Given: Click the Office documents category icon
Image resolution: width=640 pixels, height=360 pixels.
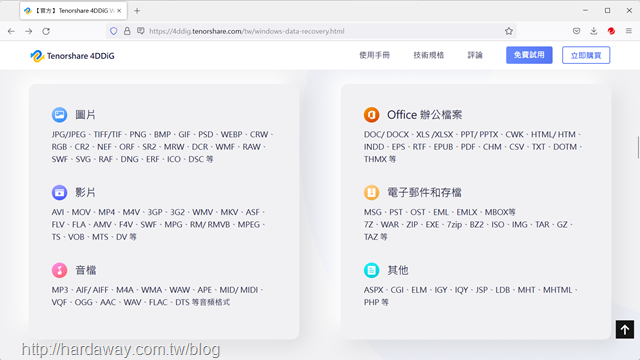Looking at the screenshot, I should point(371,115).
